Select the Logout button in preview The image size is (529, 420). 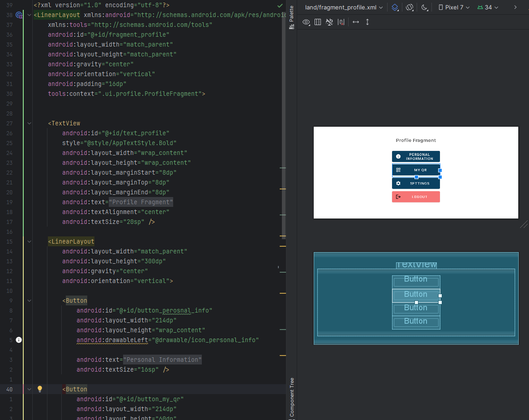pos(416,197)
